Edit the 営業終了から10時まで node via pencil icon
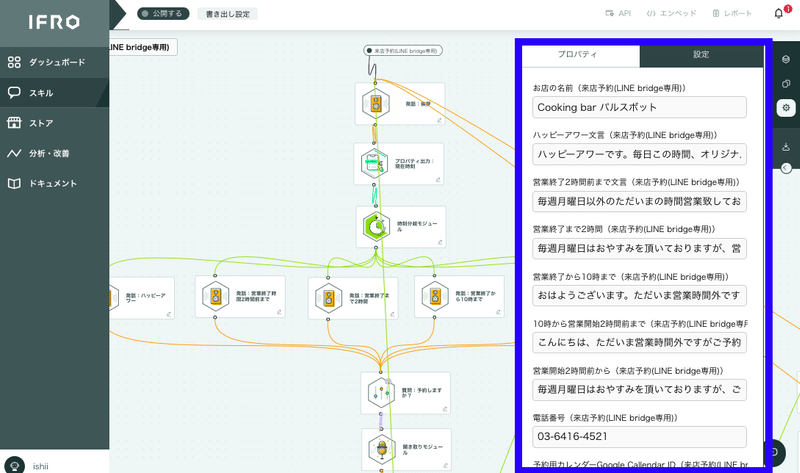 [x=498, y=312]
